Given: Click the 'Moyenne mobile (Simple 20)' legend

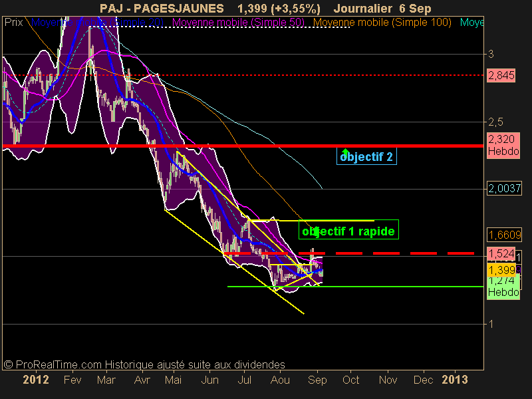Looking at the screenshot, I should 97,23.
